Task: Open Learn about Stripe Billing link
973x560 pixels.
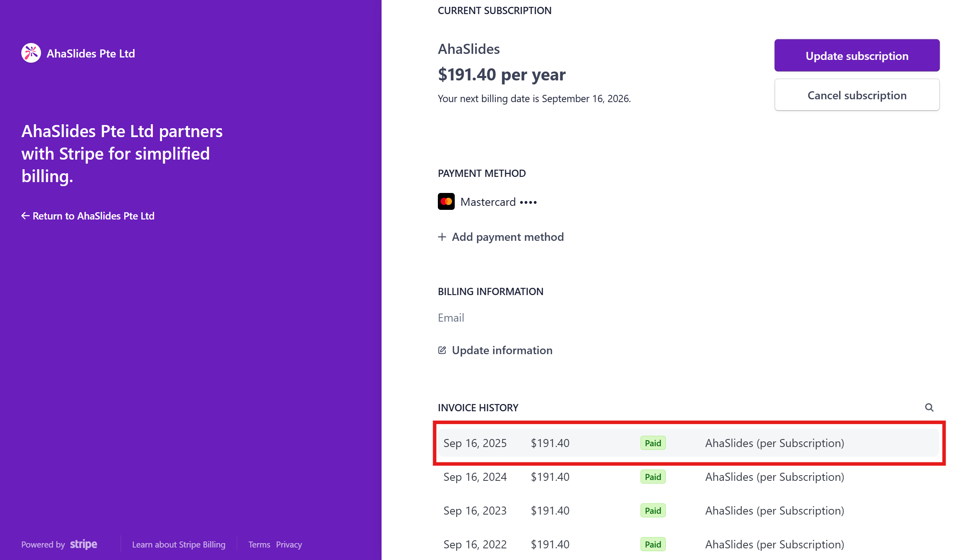Action: point(179,544)
